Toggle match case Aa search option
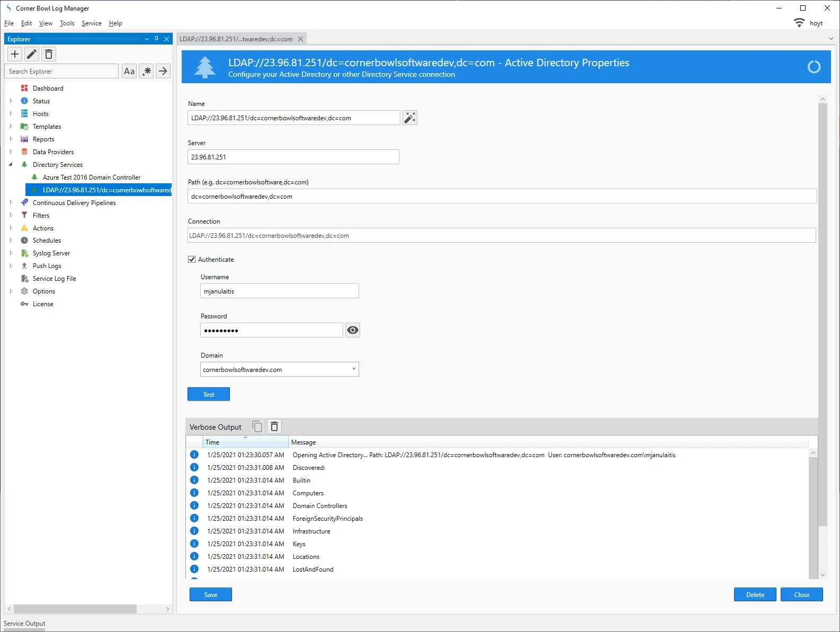 coord(129,71)
